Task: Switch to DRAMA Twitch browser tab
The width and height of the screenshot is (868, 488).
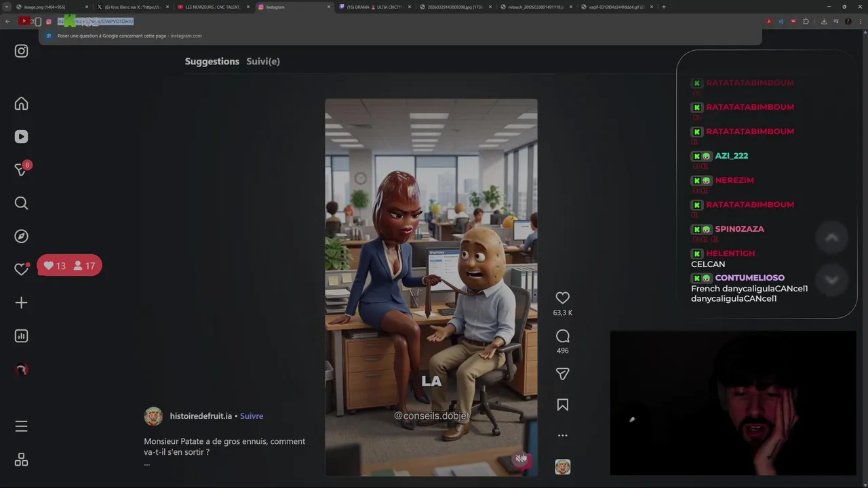Action: (x=374, y=7)
